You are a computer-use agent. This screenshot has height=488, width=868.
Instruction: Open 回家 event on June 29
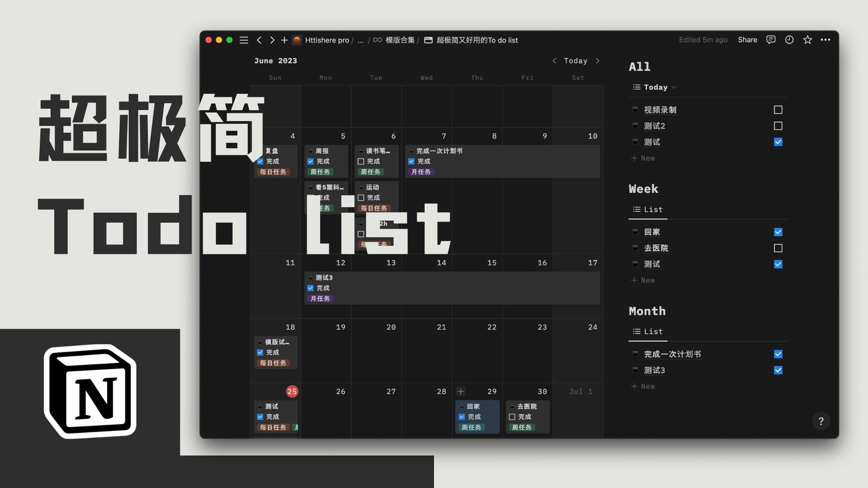(x=477, y=417)
